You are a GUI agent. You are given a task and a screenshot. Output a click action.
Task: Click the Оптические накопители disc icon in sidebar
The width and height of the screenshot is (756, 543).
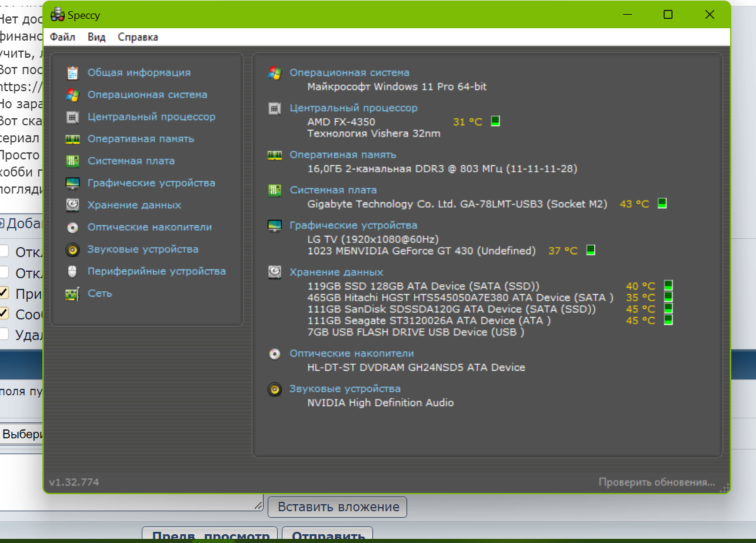pos(72,228)
